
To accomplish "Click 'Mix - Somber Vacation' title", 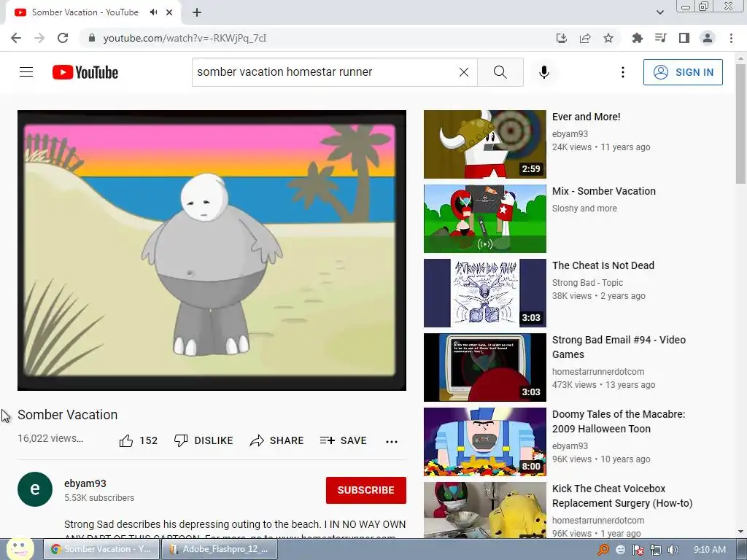I will click(x=603, y=191).
